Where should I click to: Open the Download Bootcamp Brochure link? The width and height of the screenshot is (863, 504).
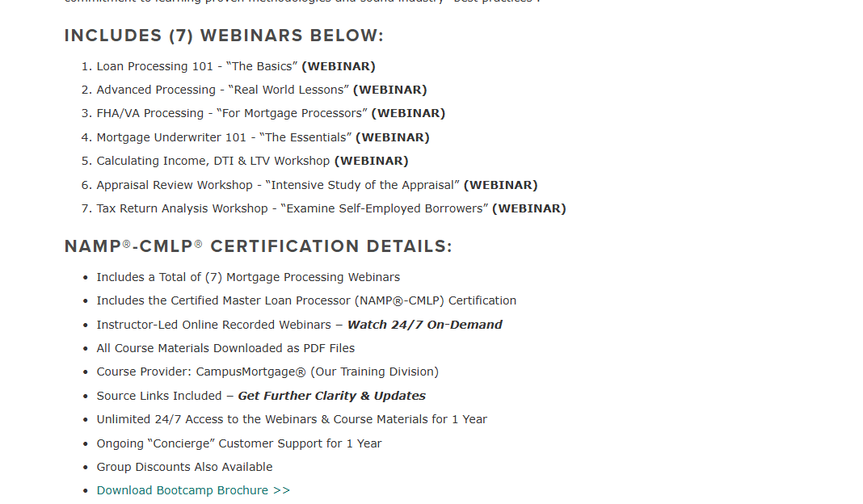[x=193, y=490]
